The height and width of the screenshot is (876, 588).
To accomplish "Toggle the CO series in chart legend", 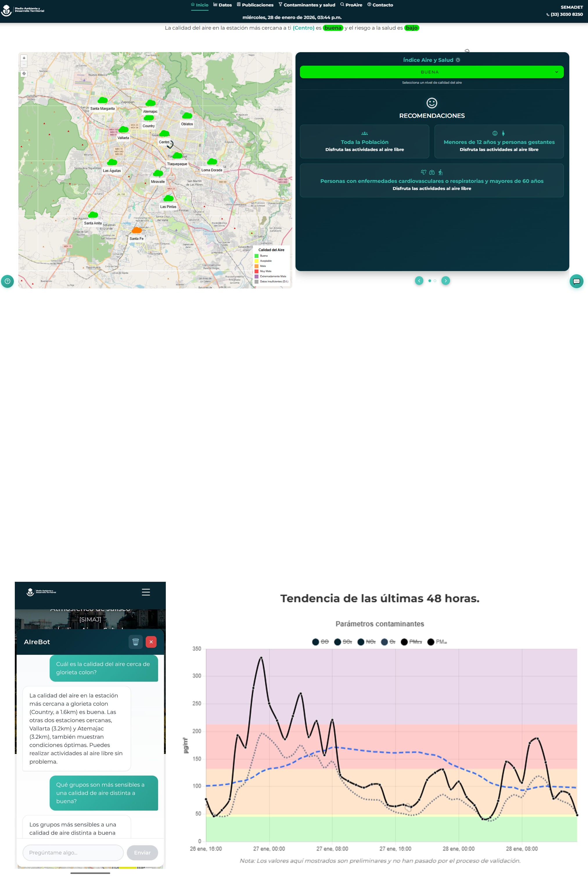I will tap(320, 642).
